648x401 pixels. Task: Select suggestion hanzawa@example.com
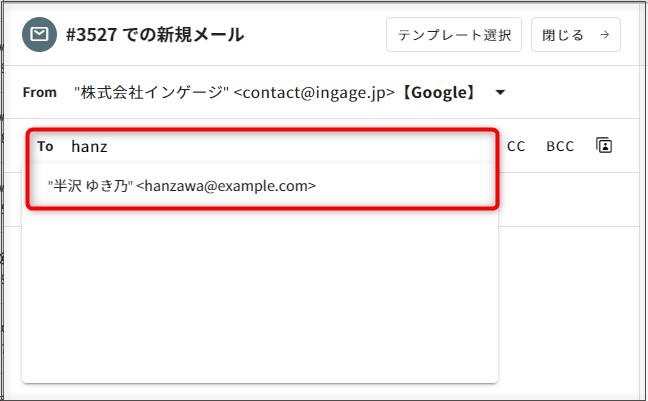point(228,185)
